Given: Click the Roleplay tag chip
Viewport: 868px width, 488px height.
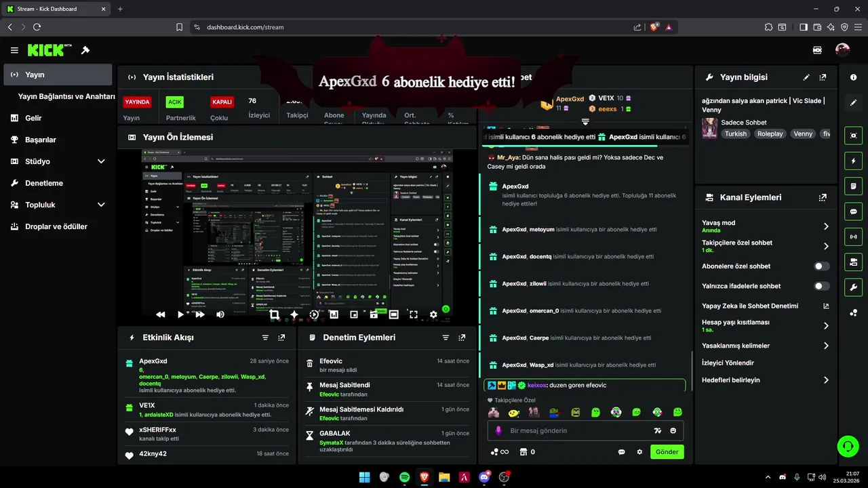Looking at the screenshot, I should [x=770, y=134].
